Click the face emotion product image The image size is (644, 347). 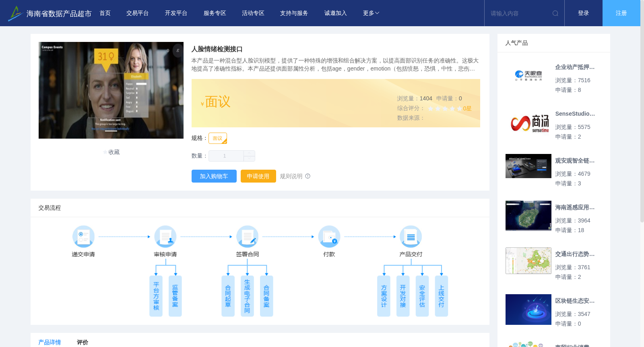(111, 90)
